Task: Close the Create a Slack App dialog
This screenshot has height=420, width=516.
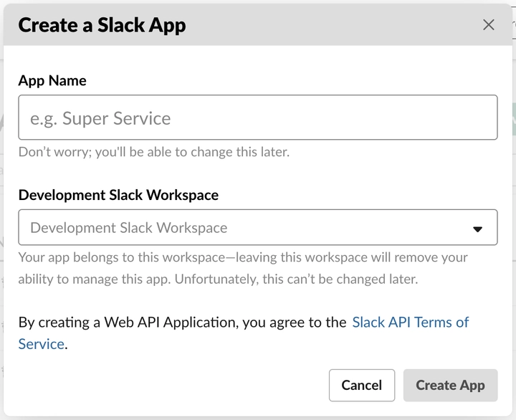Action: pos(488,24)
